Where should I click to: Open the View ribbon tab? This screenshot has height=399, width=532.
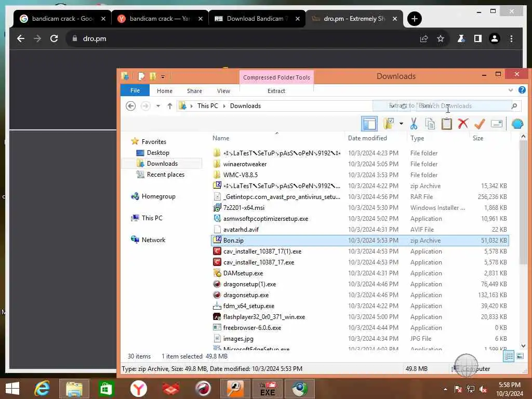tap(223, 91)
